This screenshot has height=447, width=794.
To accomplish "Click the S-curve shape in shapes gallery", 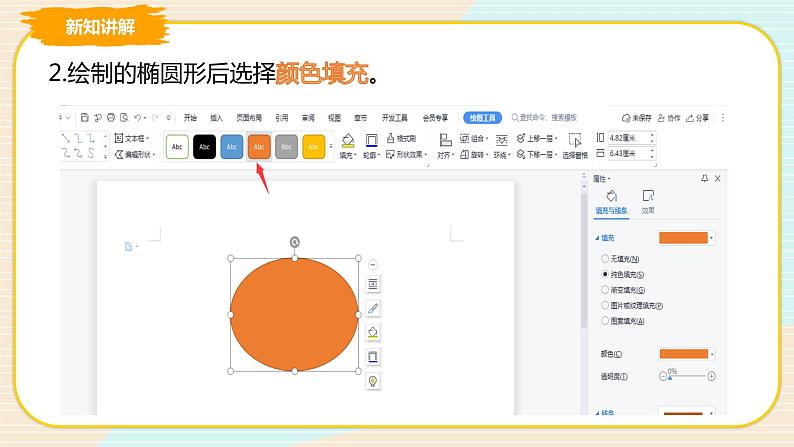I will click(91, 153).
